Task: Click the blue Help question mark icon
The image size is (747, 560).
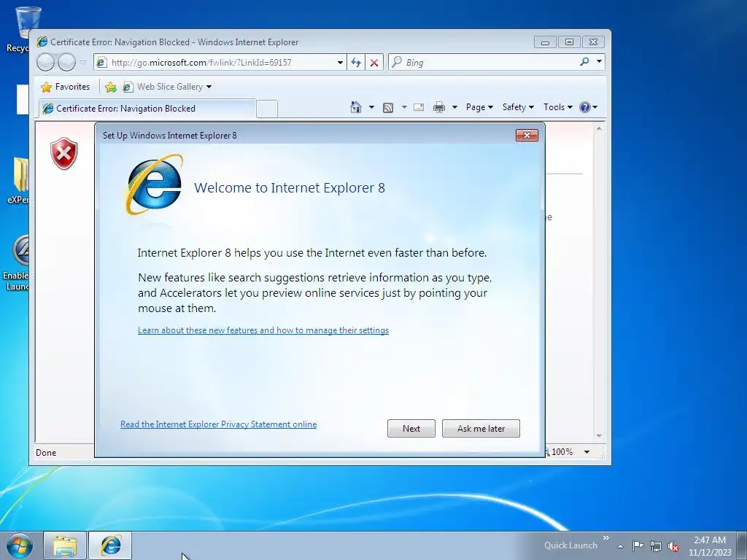Action: [x=584, y=107]
